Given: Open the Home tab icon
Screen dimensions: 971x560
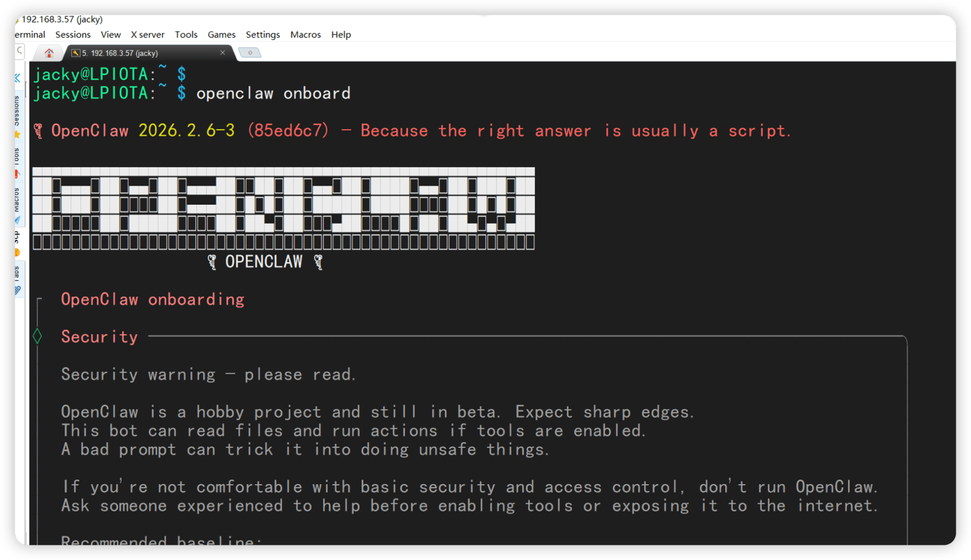Looking at the screenshot, I should (49, 53).
